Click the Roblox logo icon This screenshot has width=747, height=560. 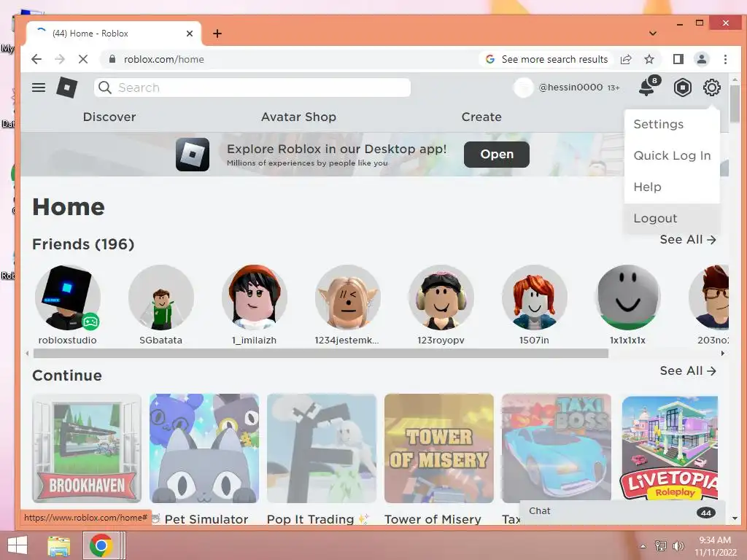pyautogui.click(x=66, y=87)
